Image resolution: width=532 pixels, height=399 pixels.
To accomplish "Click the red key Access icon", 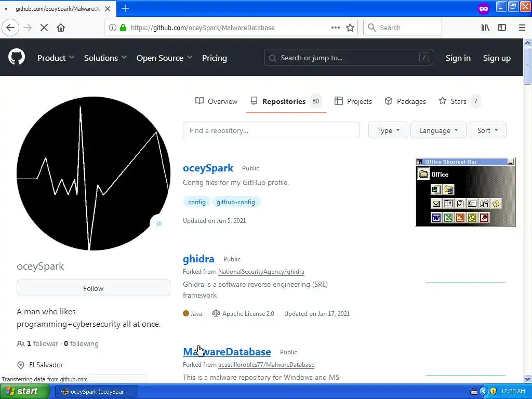I will [x=484, y=218].
